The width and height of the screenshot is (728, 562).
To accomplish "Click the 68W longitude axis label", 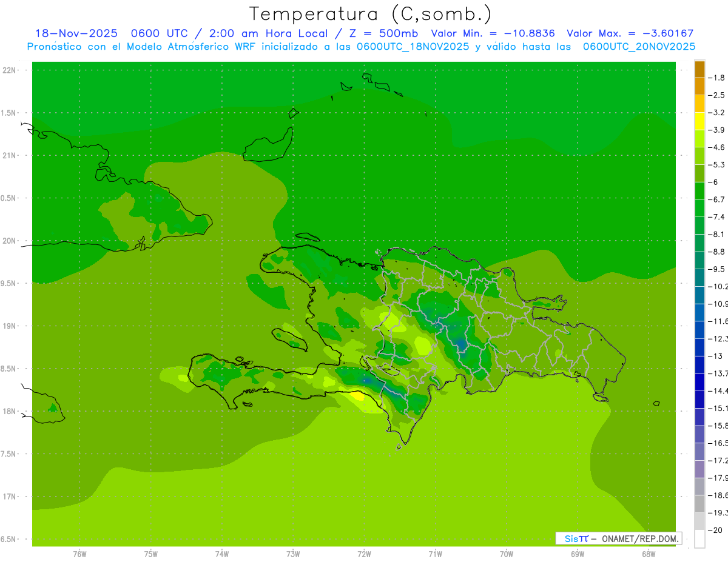I will 648,554.
